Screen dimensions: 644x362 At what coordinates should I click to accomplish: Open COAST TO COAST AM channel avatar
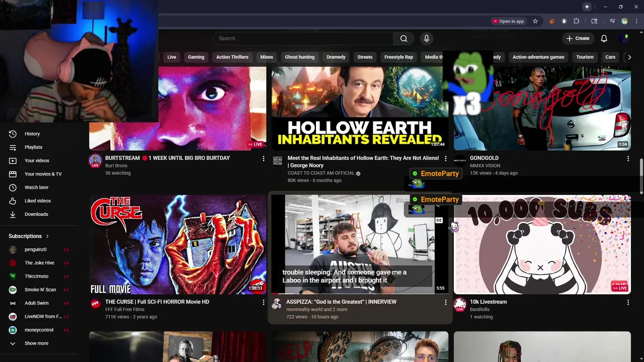click(x=277, y=161)
